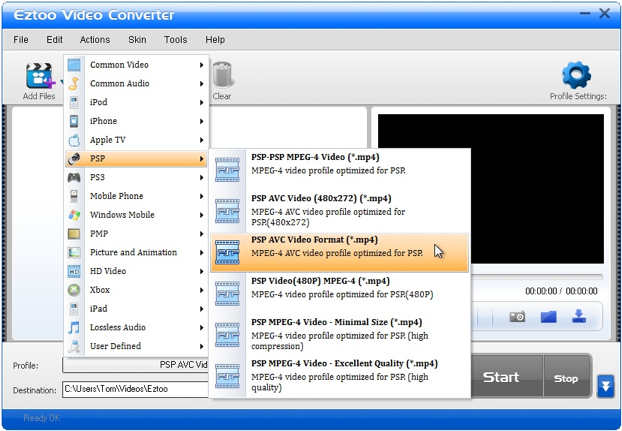Image resolution: width=622 pixels, height=431 pixels.
Task: Click the iPod device icon
Action: pyautogui.click(x=74, y=102)
